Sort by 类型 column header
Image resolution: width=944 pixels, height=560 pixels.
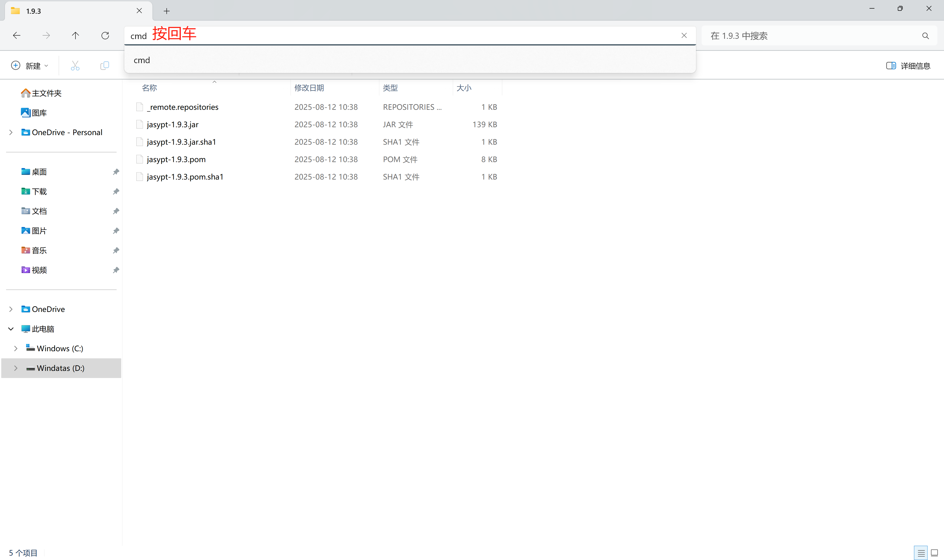coord(390,88)
